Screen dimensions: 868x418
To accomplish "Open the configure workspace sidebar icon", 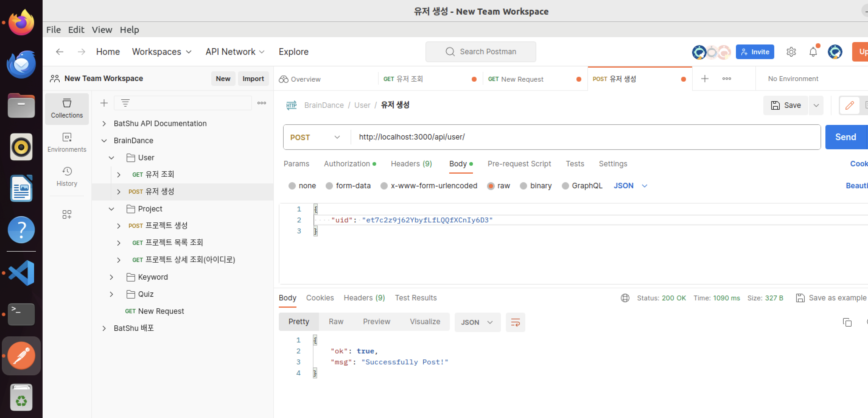I will coord(67,214).
